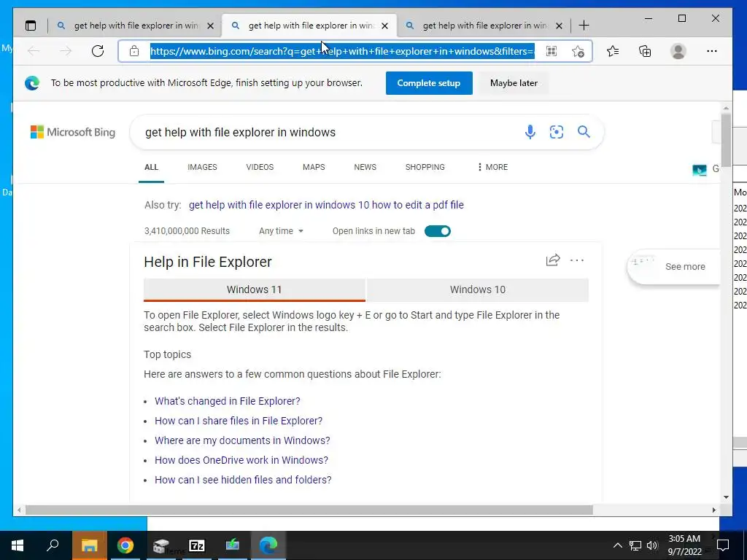Click the Complete setup button
This screenshot has width=747, height=560.
(x=429, y=83)
